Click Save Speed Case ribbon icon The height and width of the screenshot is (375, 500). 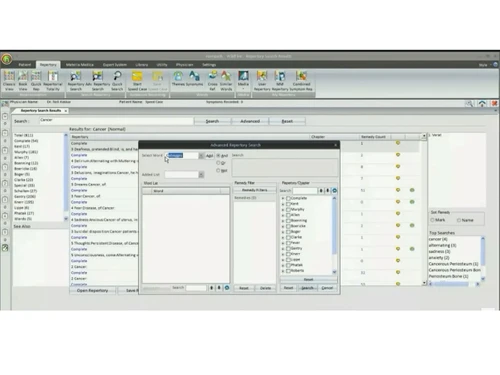click(157, 81)
